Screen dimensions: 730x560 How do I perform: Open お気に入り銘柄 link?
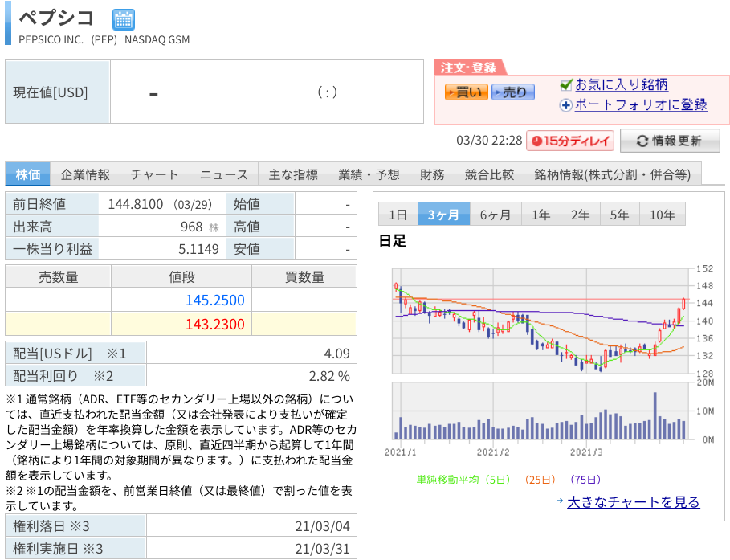tap(622, 85)
